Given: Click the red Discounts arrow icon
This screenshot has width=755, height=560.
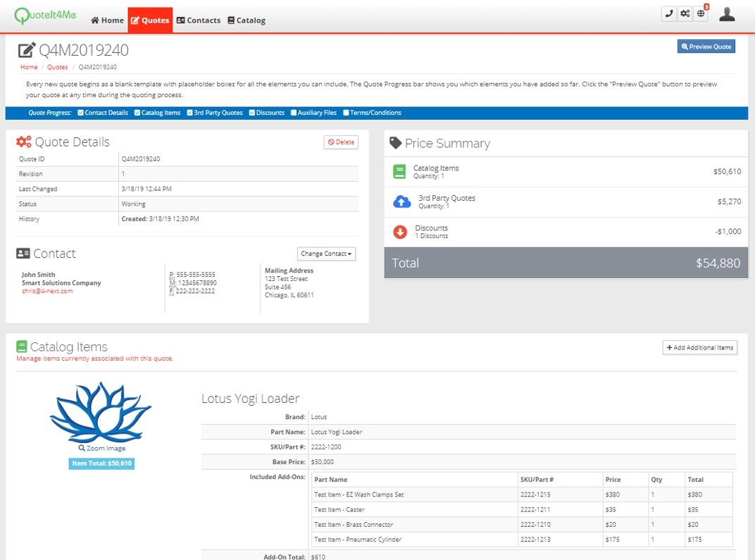Looking at the screenshot, I should click(x=399, y=232).
